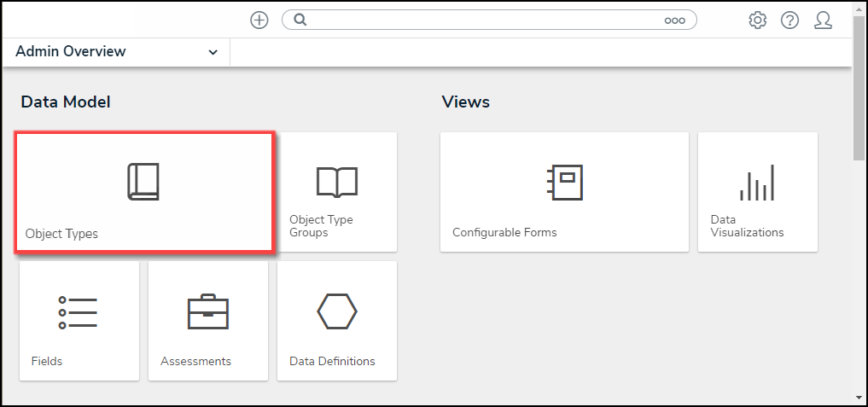The image size is (868, 407).
Task: Click the Help question mark icon
Action: point(789,20)
